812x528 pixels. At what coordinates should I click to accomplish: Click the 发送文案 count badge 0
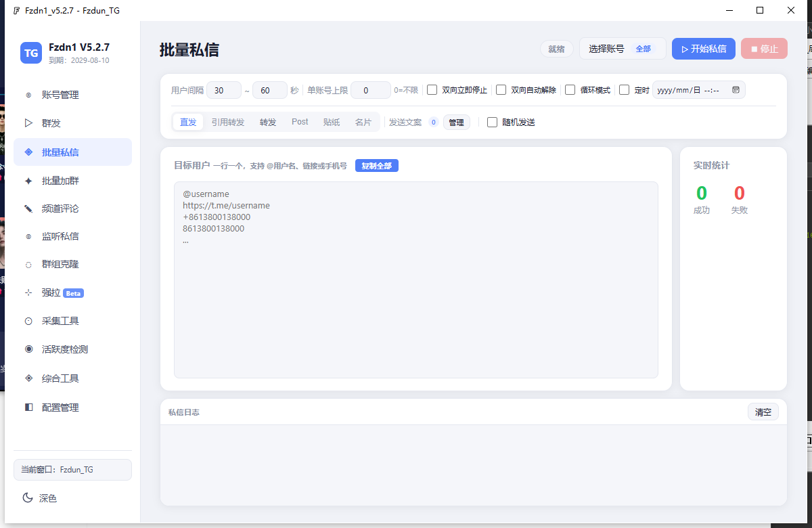coord(434,123)
